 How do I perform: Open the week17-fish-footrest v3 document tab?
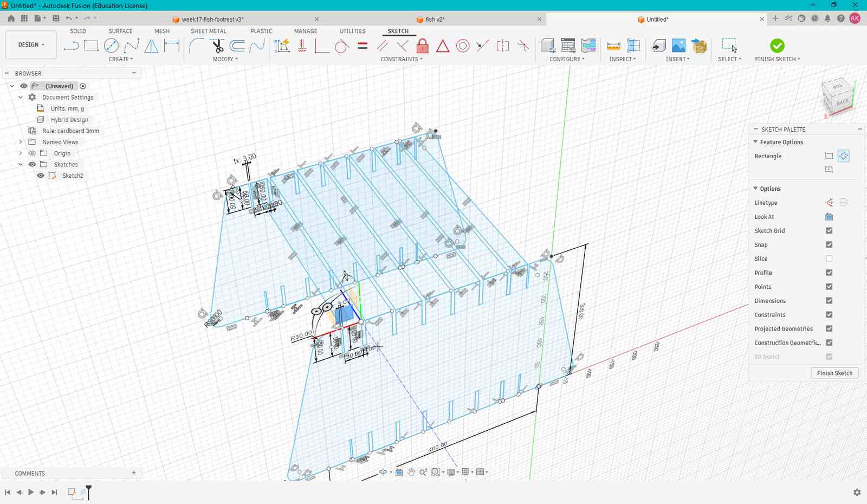coord(212,19)
